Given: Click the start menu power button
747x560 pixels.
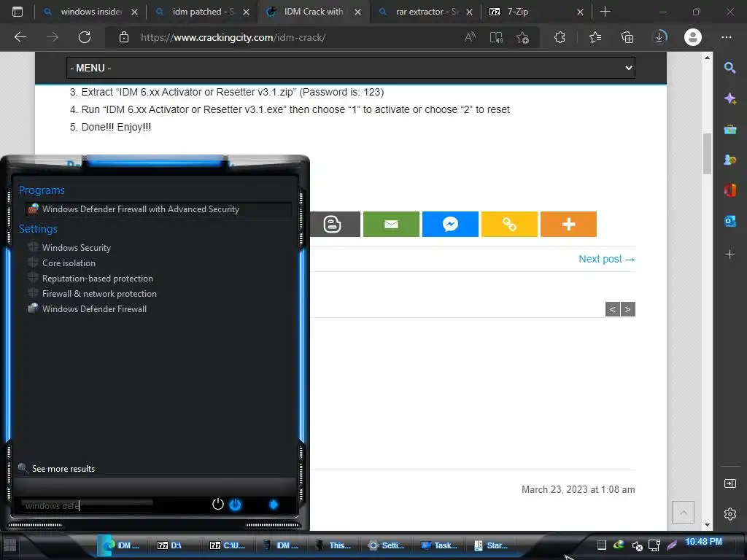Looking at the screenshot, I should click(217, 505).
